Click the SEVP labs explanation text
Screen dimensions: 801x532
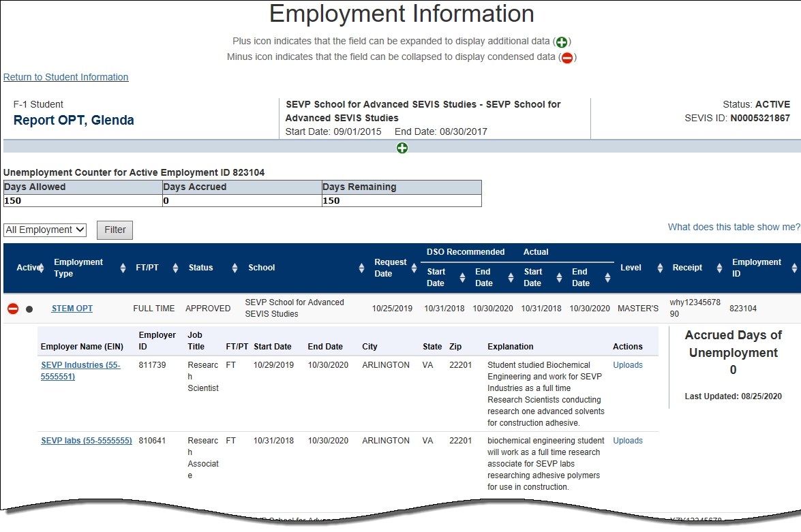[x=545, y=464]
